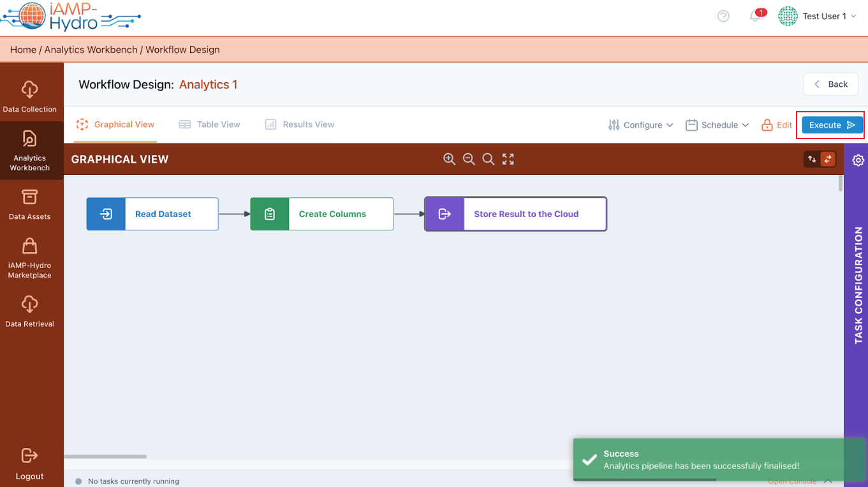Viewport: 868px width, 487px height.
Task: Click the help question mark icon
Action: coord(723,17)
